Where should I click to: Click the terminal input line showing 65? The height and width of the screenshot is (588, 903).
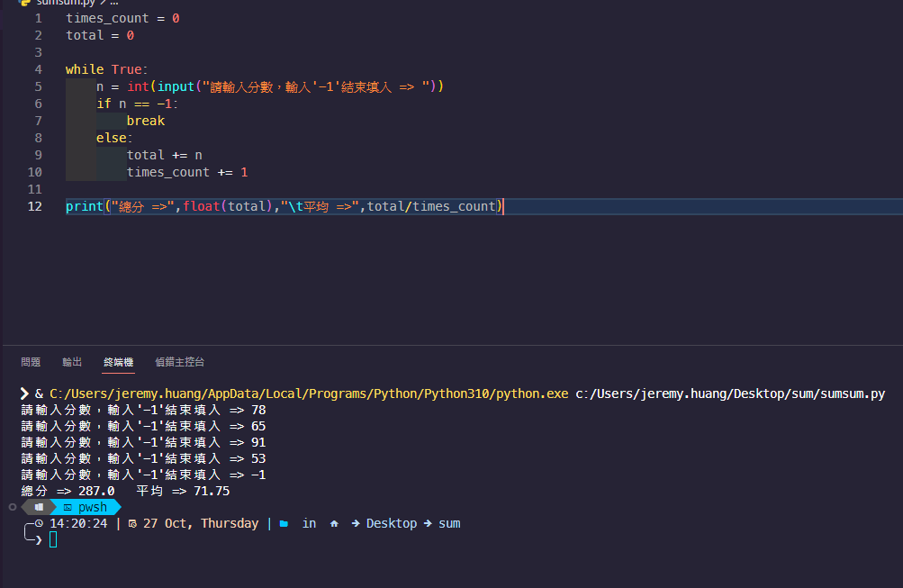(x=143, y=426)
